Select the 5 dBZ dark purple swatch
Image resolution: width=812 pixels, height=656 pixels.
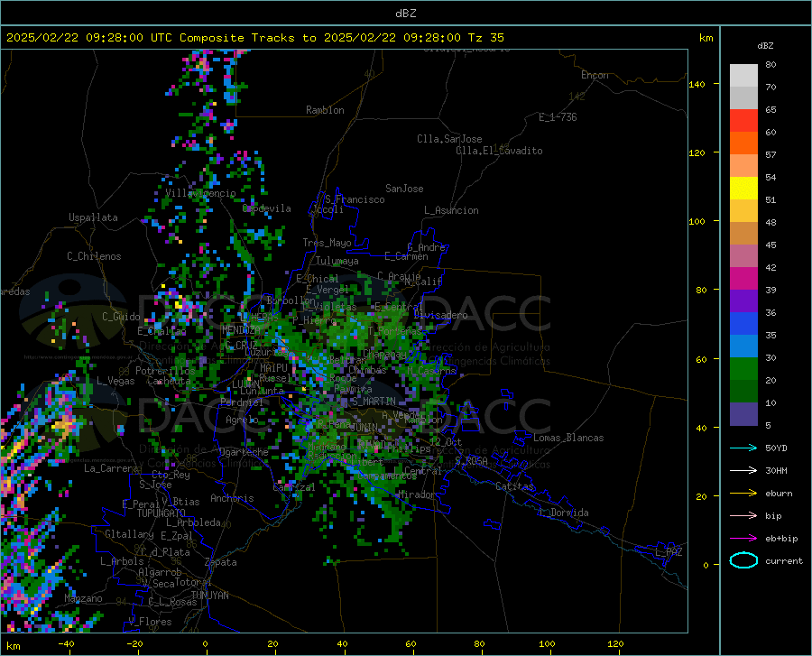tap(743, 413)
